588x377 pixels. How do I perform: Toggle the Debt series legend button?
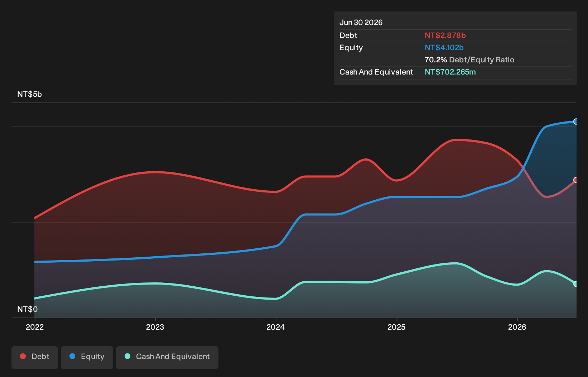point(35,357)
